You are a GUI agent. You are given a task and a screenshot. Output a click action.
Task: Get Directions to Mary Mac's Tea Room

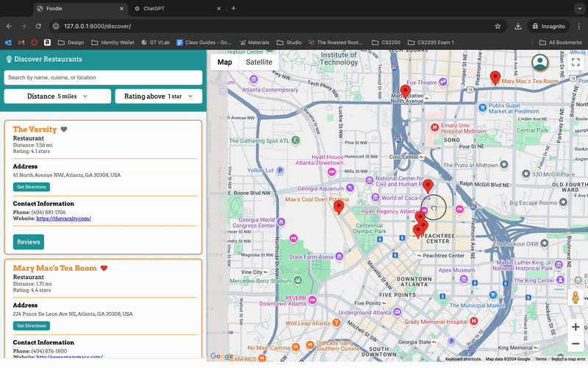tap(32, 325)
